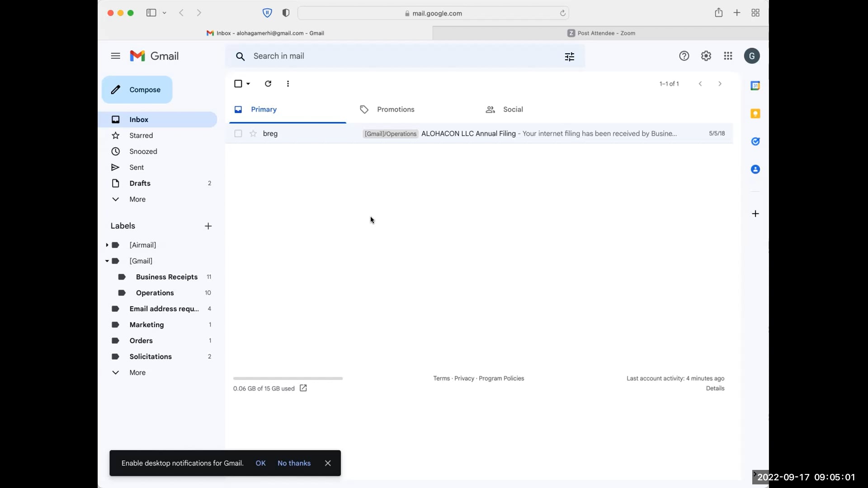Create a new label with plus icon

click(x=208, y=226)
